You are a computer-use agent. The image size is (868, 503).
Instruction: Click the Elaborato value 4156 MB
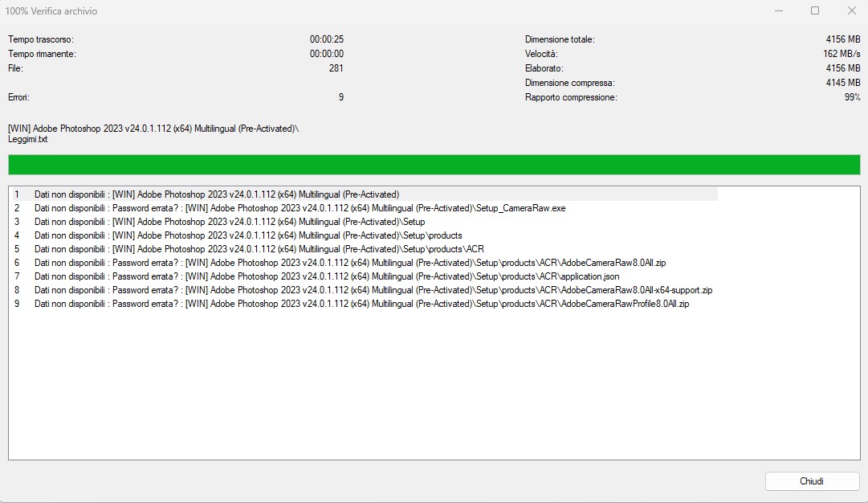[x=843, y=68]
